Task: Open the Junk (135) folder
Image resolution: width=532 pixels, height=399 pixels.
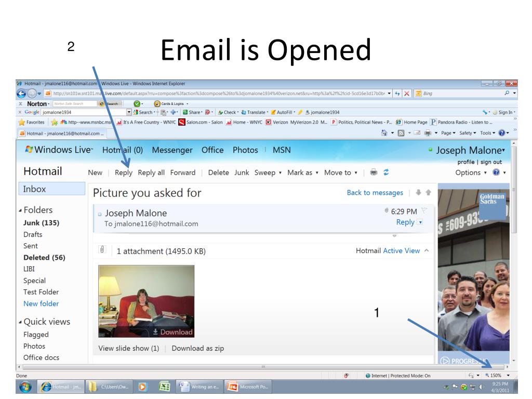Action: coord(41,222)
